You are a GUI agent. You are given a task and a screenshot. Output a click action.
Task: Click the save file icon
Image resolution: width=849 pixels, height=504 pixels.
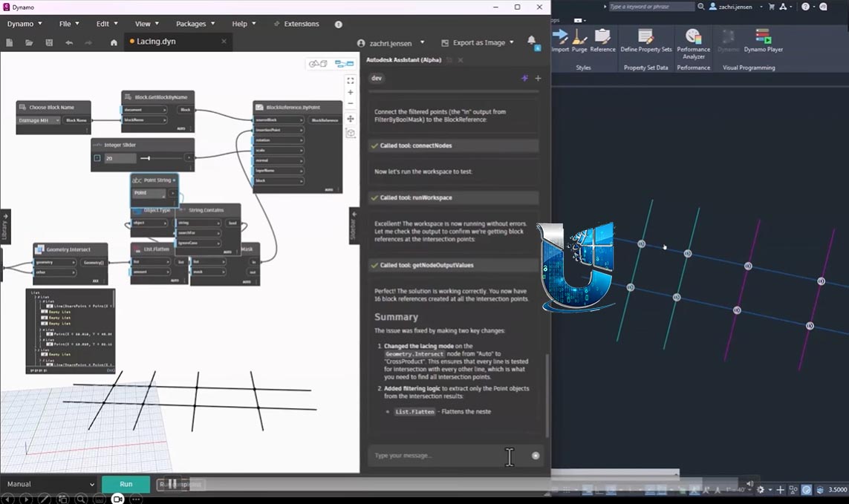[x=49, y=42]
